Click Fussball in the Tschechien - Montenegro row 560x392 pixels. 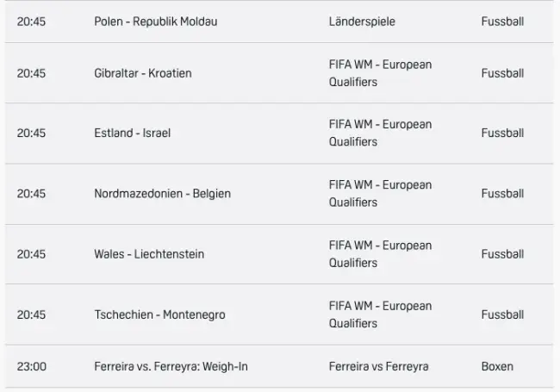tap(502, 314)
